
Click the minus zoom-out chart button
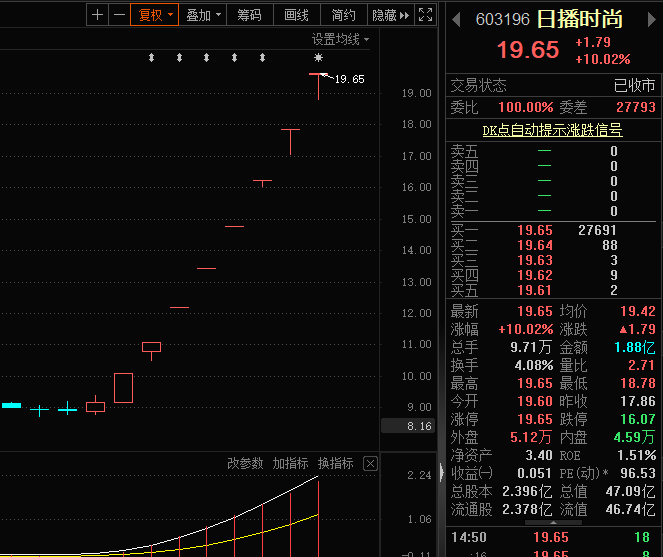click(x=119, y=15)
